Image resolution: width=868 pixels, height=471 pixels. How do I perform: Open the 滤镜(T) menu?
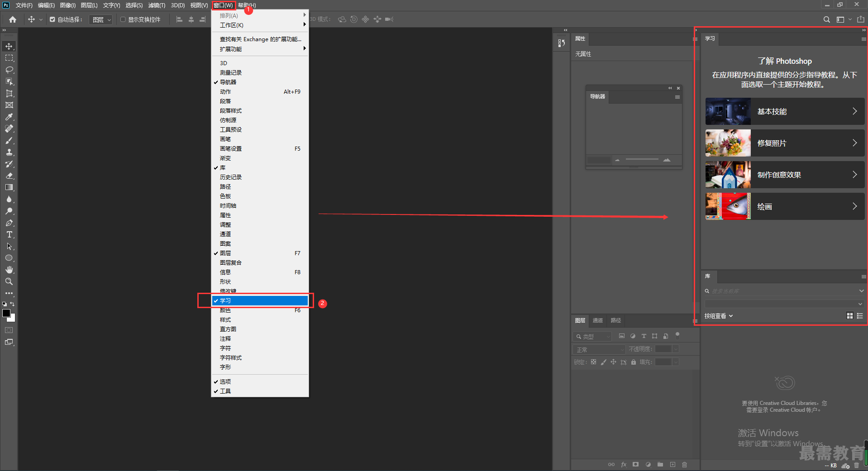157,5
